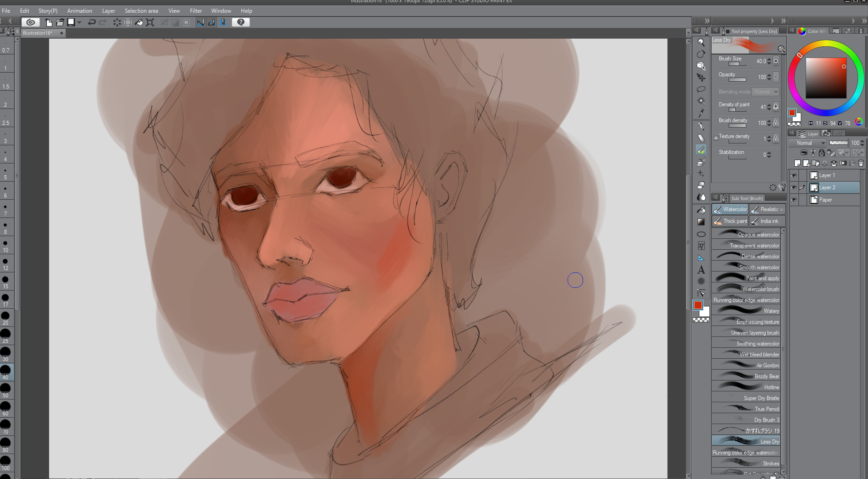The width and height of the screenshot is (868, 479).
Task: Select the Operation object tool
Action: 701,66
